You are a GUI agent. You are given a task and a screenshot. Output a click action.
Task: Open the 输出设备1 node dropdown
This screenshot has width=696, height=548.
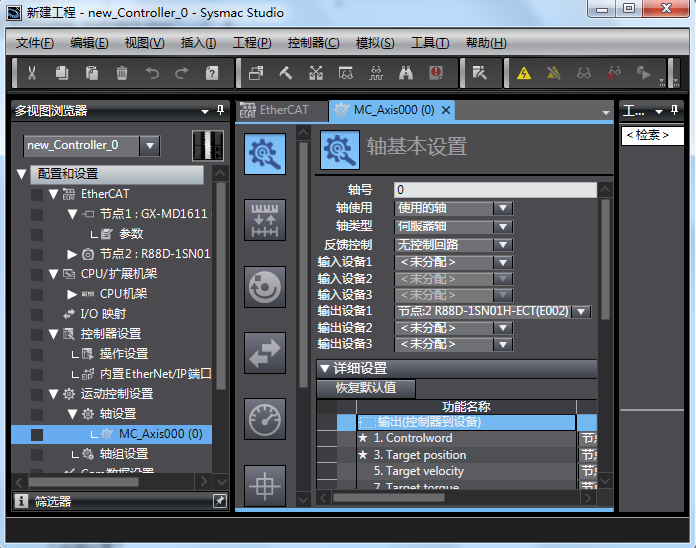[x=581, y=312]
